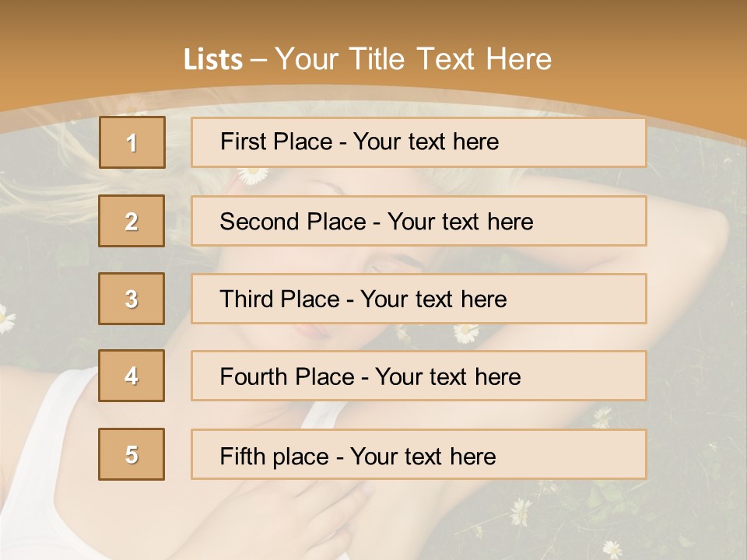Click the Third Place text box
This screenshot has width=747, height=560.
pyautogui.click(x=419, y=299)
